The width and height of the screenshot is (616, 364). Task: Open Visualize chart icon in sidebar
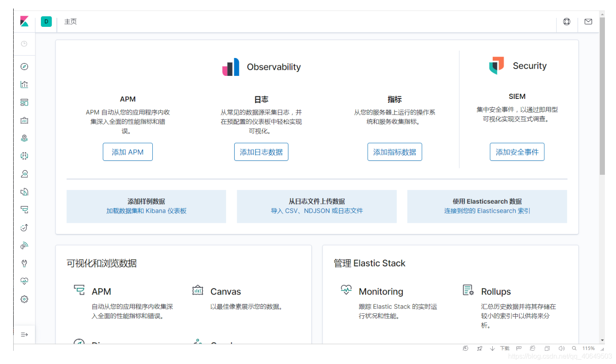click(x=24, y=84)
